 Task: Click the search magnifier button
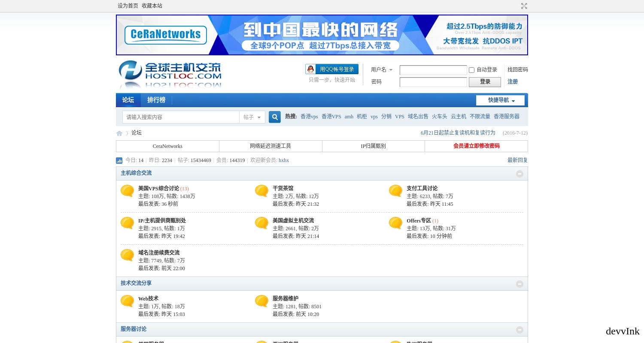click(275, 117)
